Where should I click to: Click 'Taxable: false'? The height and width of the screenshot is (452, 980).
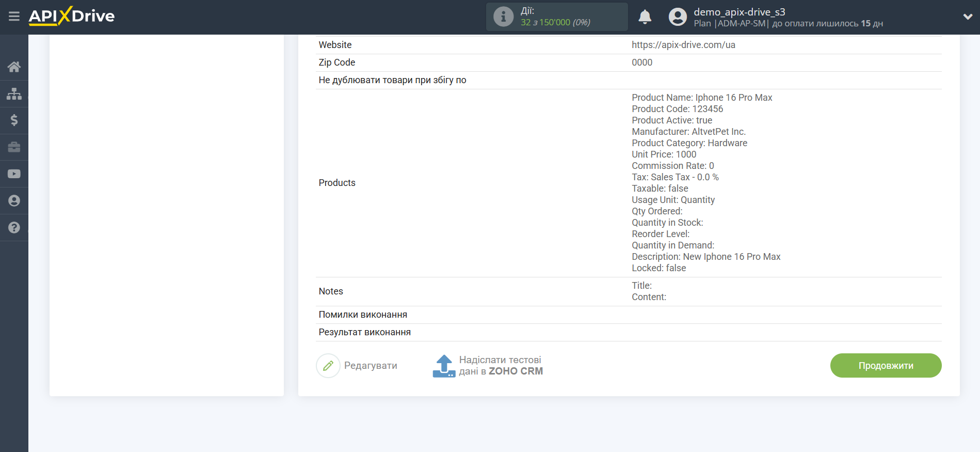[660, 189]
